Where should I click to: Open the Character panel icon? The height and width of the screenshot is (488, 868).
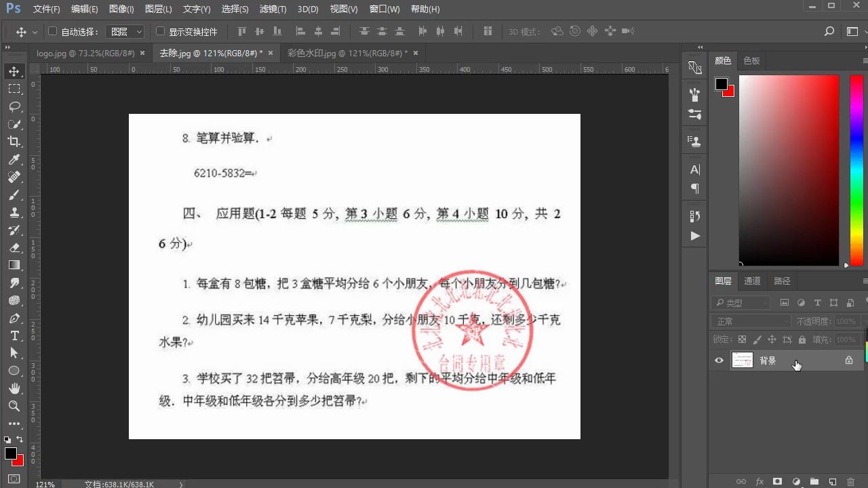pyautogui.click(x=695, y=169)
